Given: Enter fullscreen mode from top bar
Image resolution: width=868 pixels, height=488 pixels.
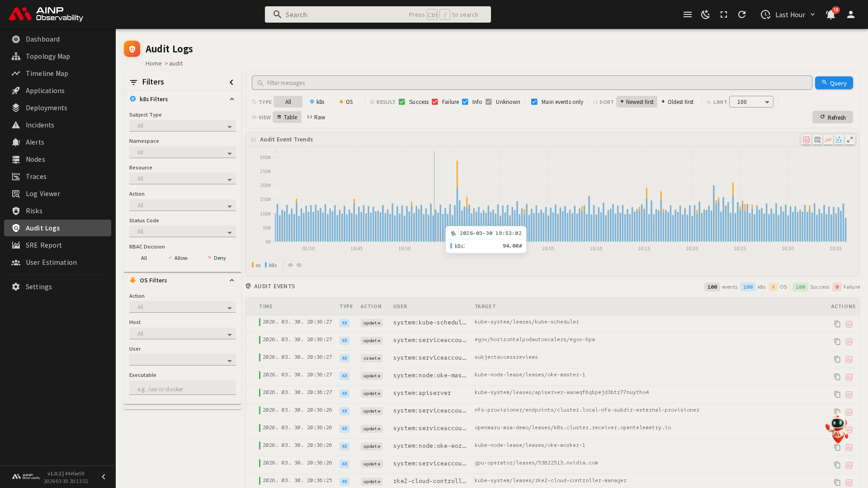Looking at the screenshot, I should [724, 14].
